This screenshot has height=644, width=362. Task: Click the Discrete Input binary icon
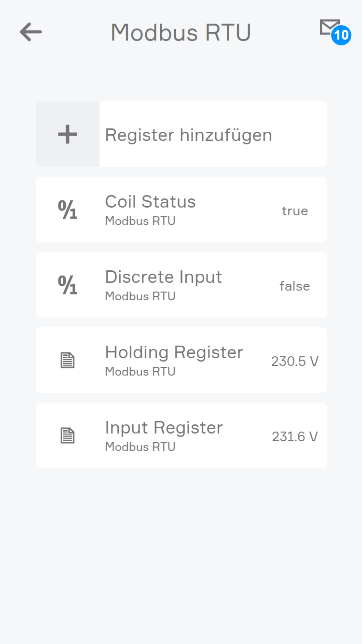pyautogui.click(x=68, y=285)
